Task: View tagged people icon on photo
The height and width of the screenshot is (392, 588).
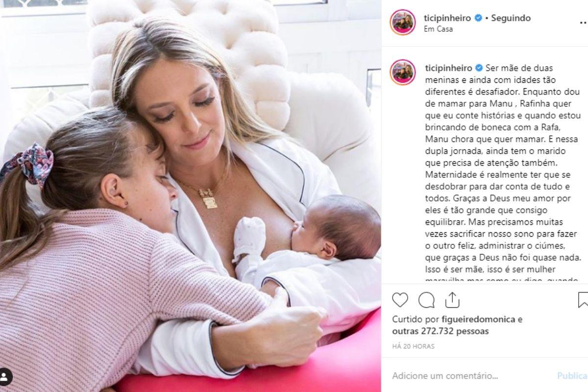Action: (x=5, y=376)
